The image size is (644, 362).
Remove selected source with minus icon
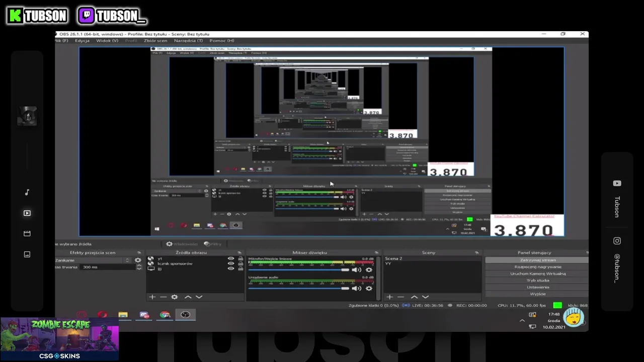163,297
